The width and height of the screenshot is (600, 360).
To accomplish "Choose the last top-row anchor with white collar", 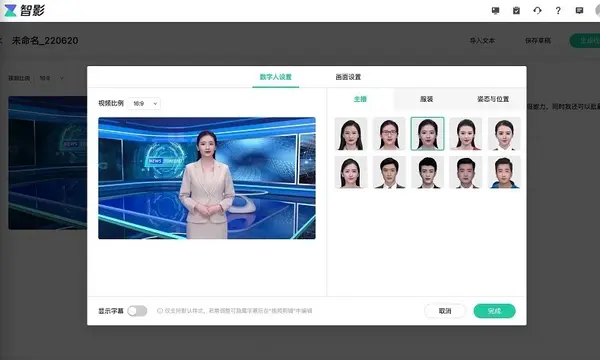I will coord(504,134).
